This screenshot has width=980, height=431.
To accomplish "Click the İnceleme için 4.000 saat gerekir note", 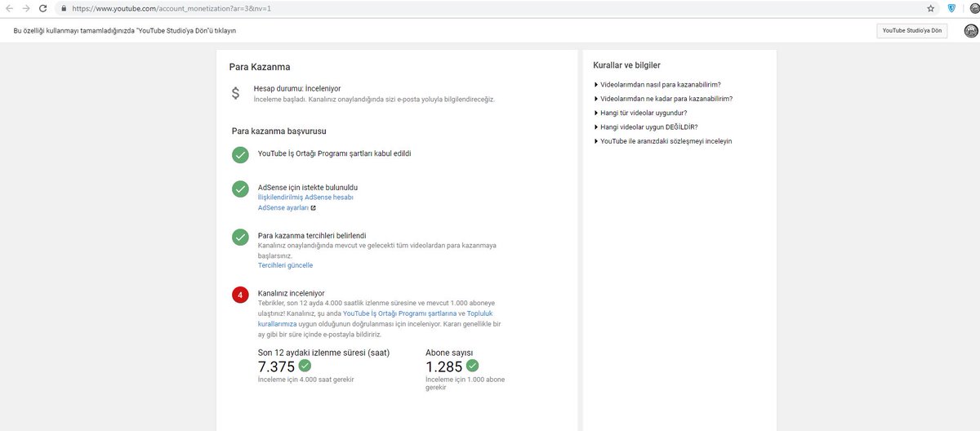I will coord(306,380).
